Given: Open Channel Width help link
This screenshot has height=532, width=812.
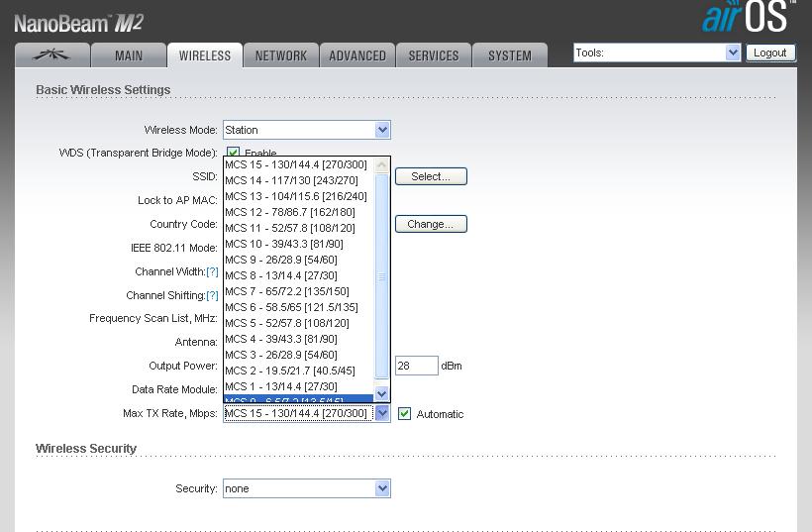Looking at the screenshot, I should (x=212, y=271).
